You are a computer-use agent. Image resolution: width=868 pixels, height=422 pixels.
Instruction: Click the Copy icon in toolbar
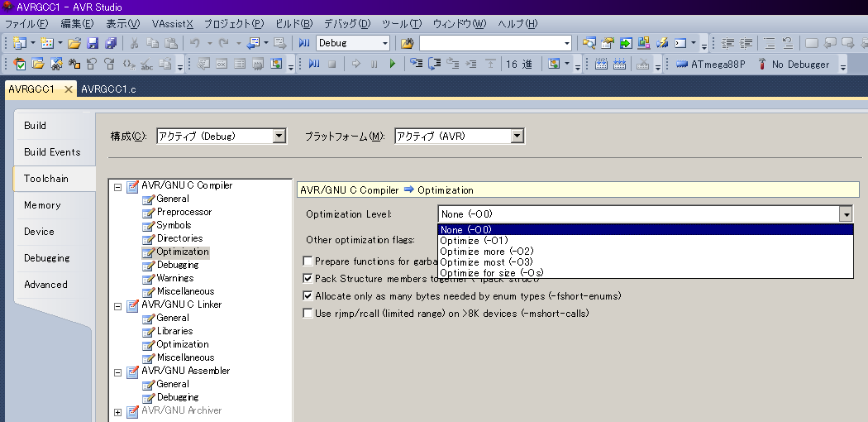click(152, 43)
